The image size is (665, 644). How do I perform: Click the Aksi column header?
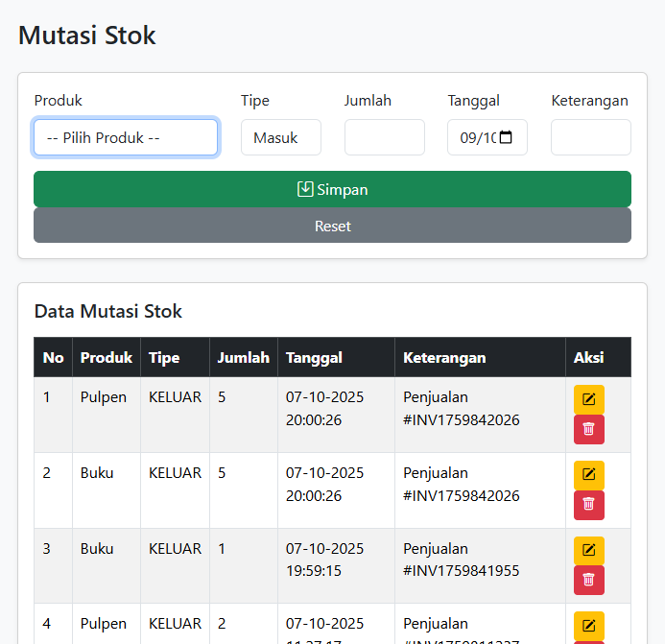598,357
